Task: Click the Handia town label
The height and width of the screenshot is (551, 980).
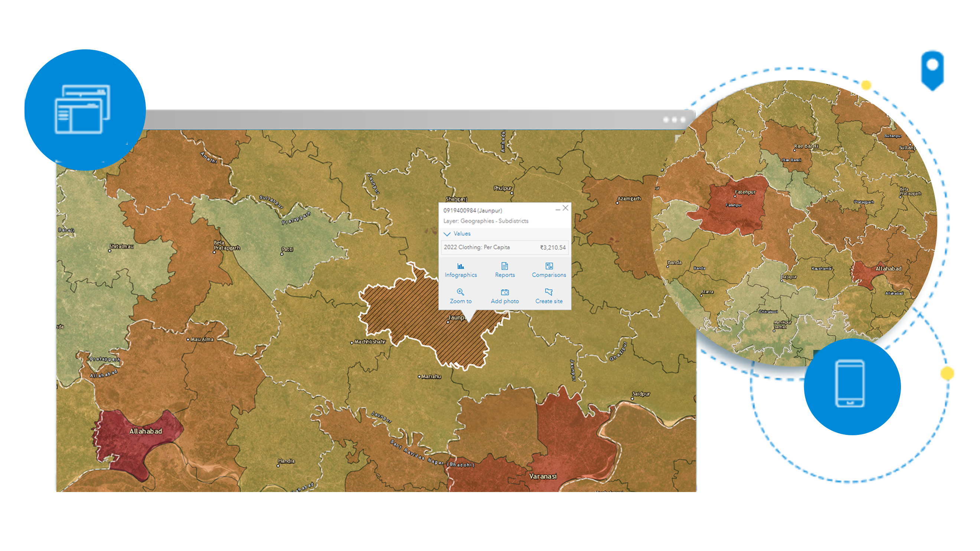Action: (286, 461)
